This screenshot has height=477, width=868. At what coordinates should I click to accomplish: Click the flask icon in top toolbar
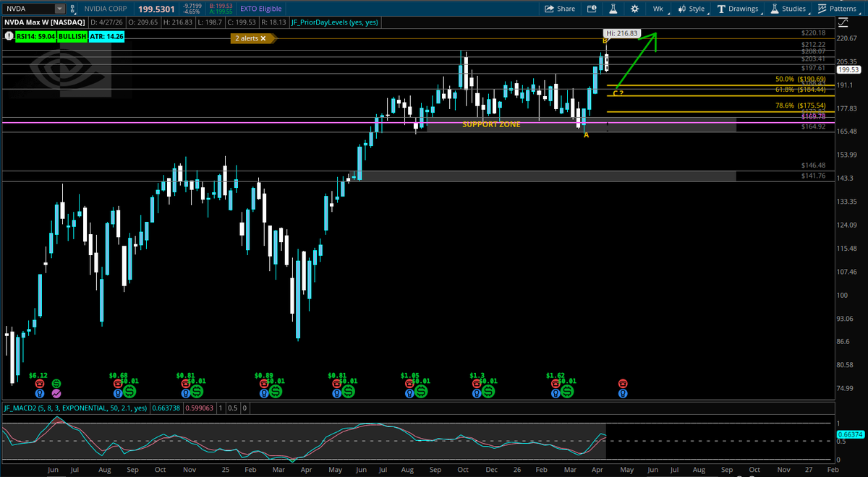(612, 9)
